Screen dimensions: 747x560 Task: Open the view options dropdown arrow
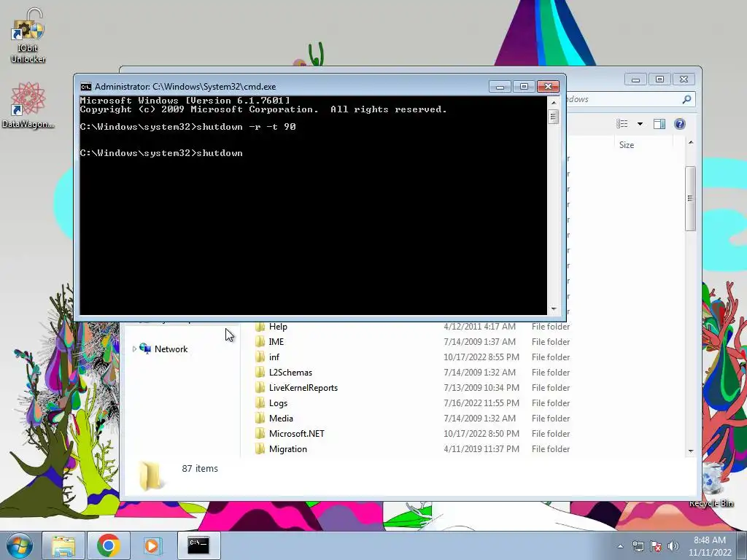pyautogui.click(x=640, y=124)
